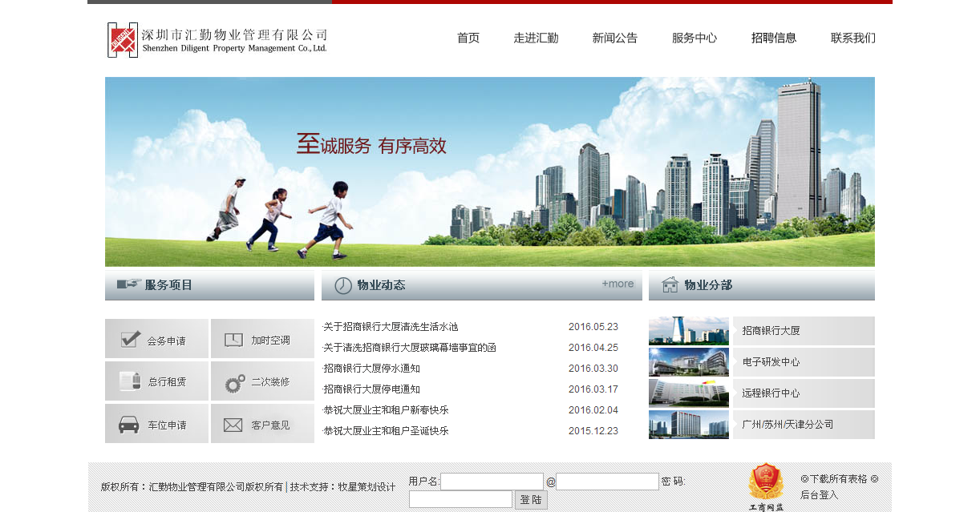Select the 二次装修 gear icon
The image size is (980, 512).
pos(233,381)
